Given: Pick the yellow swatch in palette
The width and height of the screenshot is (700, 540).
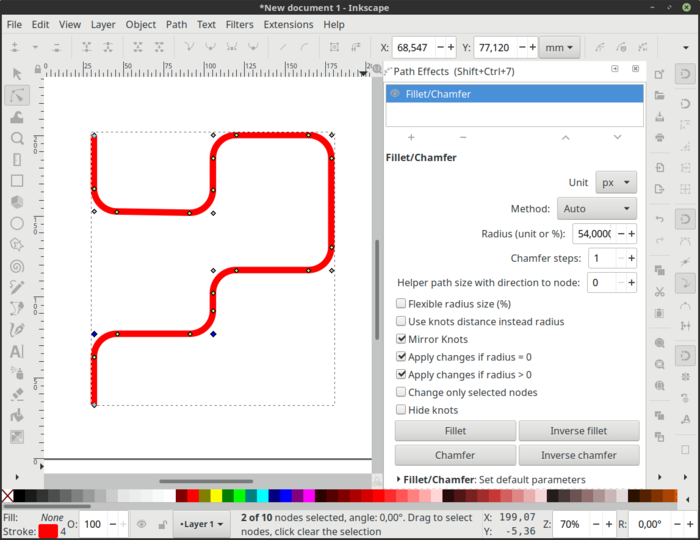Looking at the screenshot, I should pos(216,496).
